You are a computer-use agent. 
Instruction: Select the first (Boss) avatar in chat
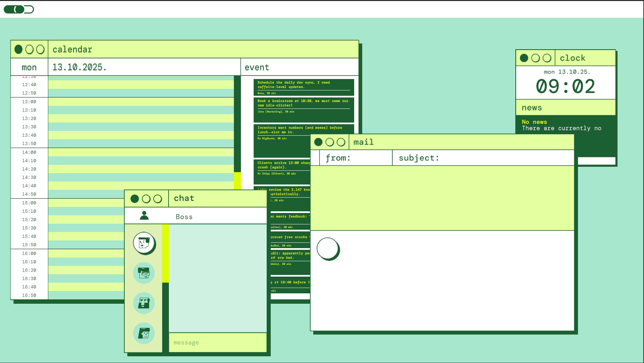(x=144, y=243)
